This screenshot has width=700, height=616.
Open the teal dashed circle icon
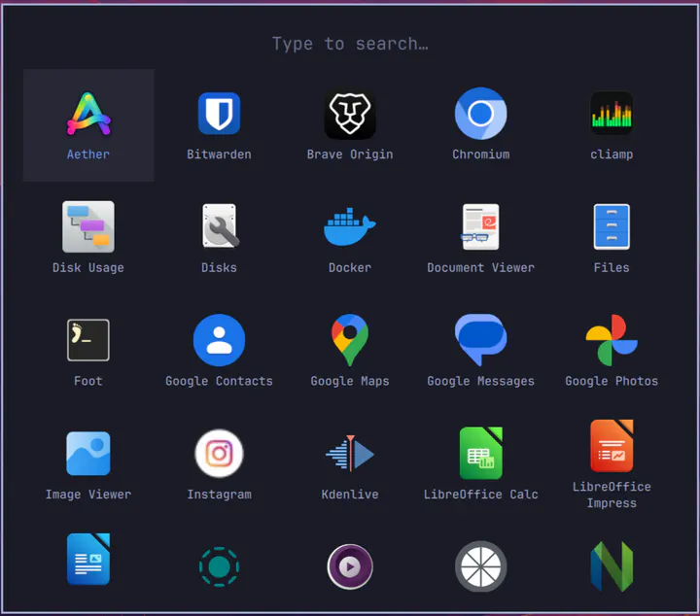[219, 566]
